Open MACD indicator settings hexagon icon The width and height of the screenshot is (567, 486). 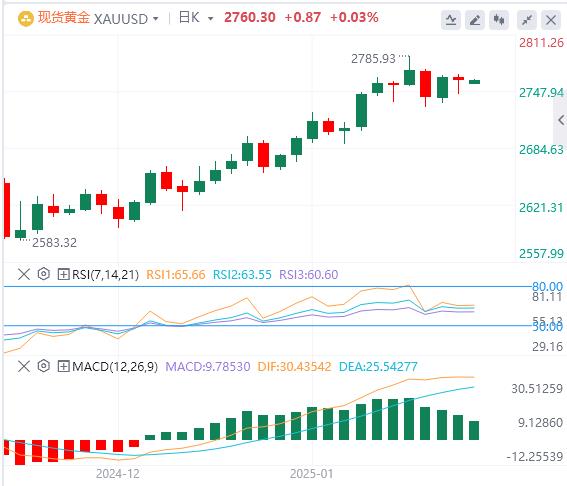[x=43, y=366]
